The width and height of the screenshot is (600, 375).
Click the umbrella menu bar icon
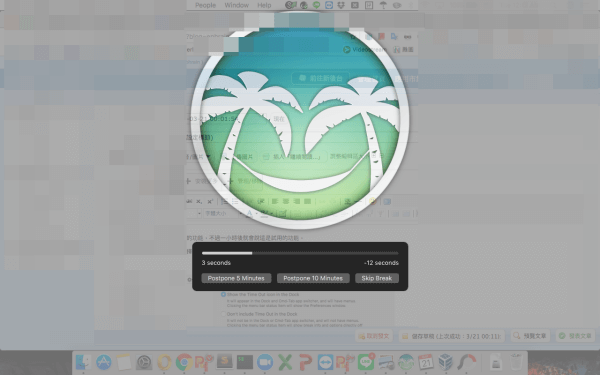[383, 5]
